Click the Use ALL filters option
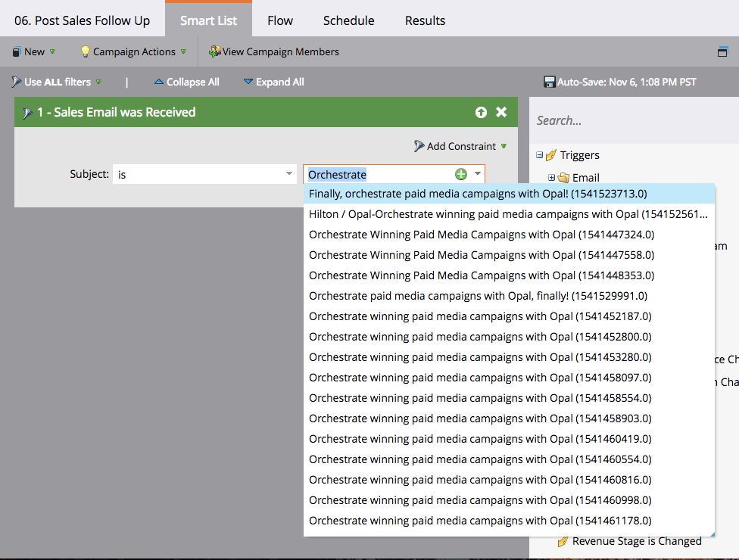739x560 pixels. coord(56,82)
